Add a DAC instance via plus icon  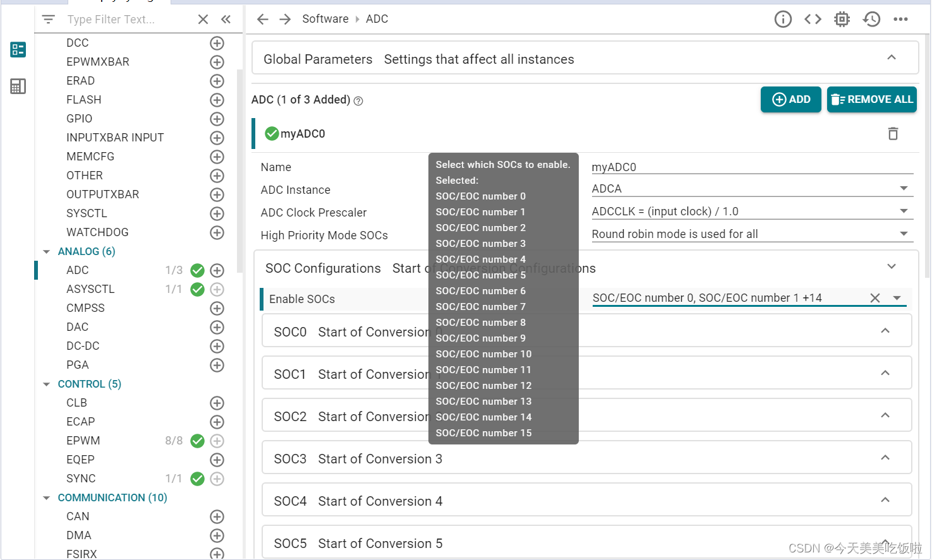pyautogui.click(x=217, y=327)
